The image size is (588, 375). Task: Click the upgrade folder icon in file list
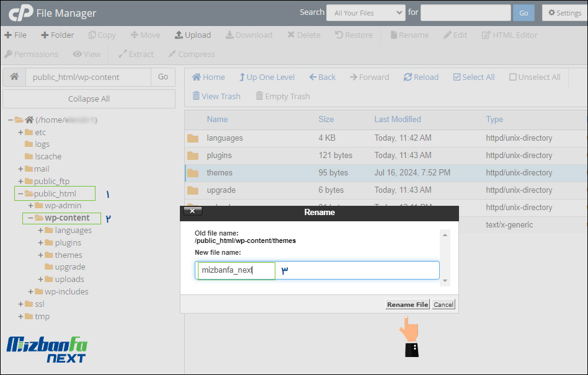[x=193, y=190]
